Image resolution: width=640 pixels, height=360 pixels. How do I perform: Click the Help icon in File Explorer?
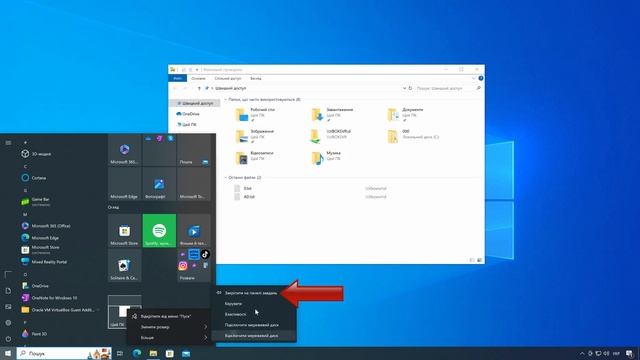481,78
